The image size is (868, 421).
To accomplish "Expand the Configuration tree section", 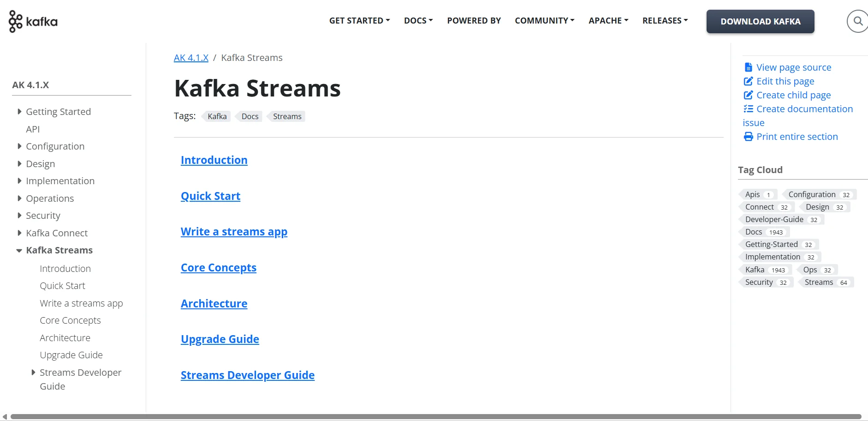I will click(19, 146).
